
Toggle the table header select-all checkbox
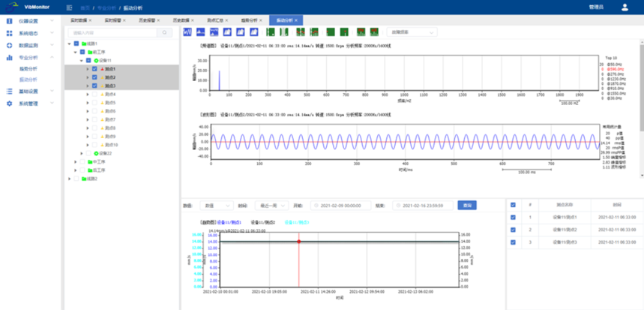[513, 205]
